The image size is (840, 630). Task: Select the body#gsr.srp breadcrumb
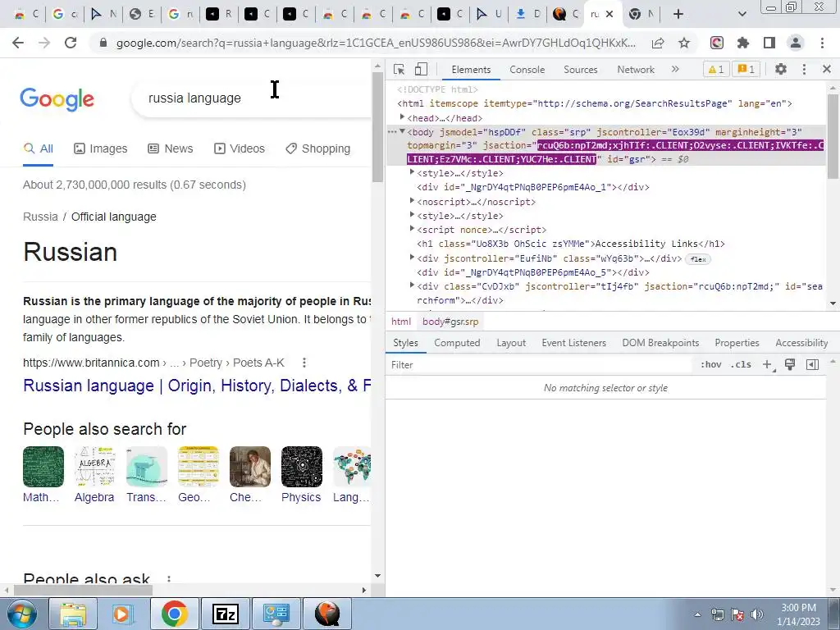pyautogui.click(x=450, y=322)
